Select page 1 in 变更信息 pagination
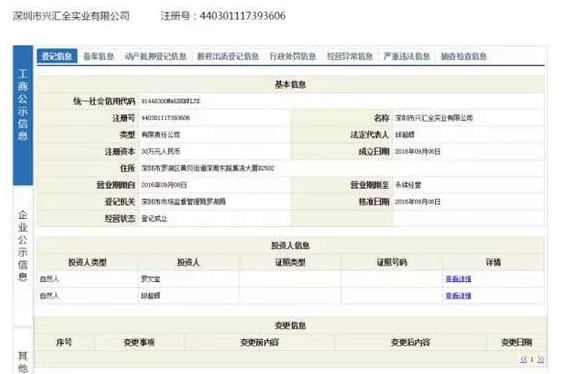This screenshot has height=374, width=567. point(532,359)
